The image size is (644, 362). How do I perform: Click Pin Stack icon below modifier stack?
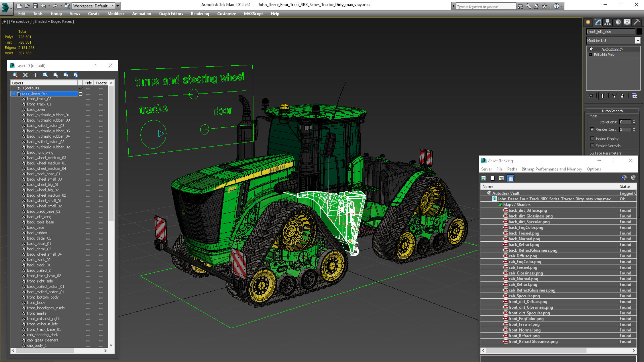[591, 96]
